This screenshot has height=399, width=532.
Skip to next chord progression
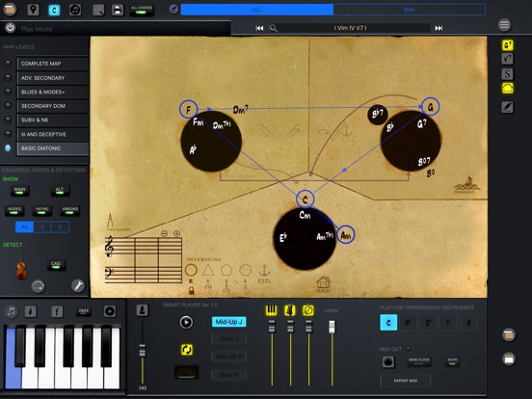(x=439, y=28)
